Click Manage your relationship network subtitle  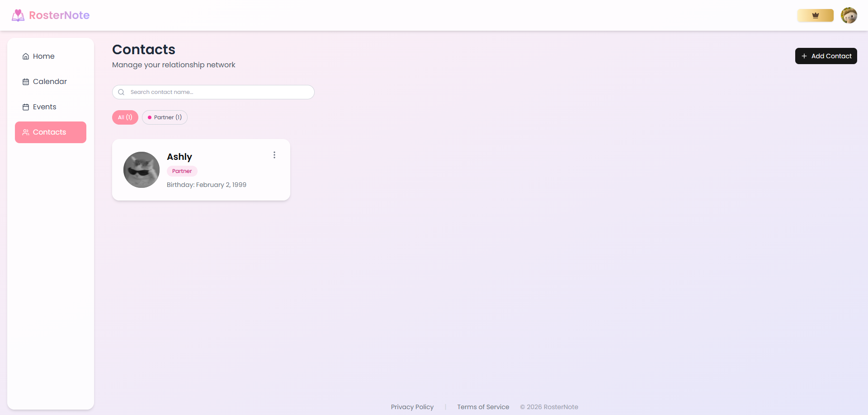(174, 65)
